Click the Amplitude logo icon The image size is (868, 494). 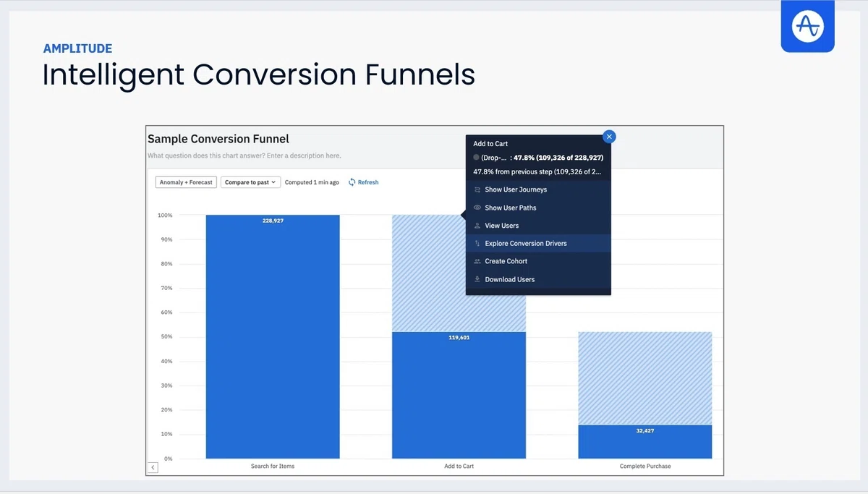(807, 27)
